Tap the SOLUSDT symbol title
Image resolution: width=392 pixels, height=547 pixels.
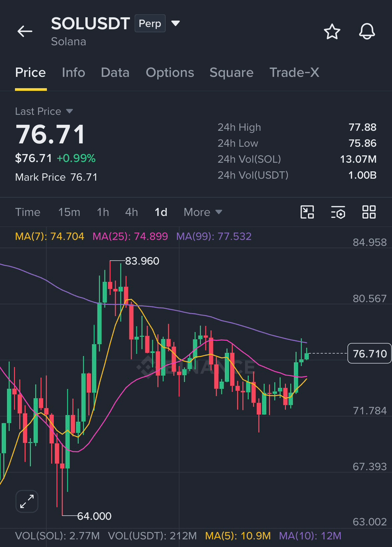(90, 24)
